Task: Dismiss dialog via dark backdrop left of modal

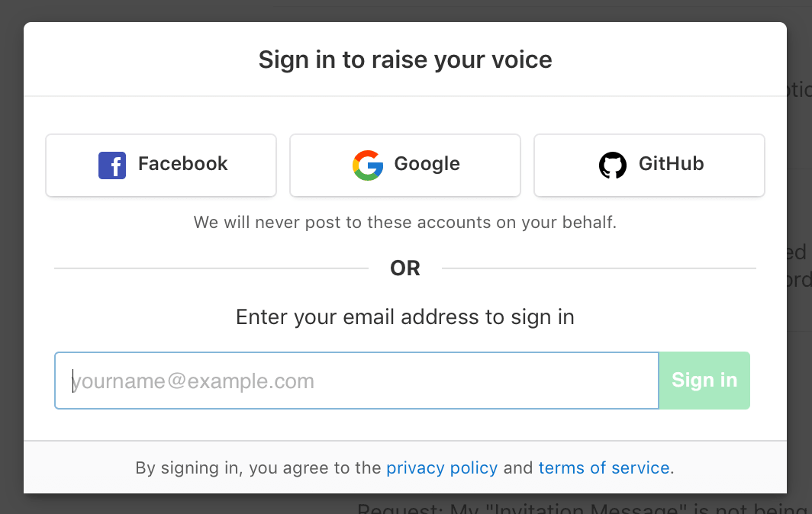Action: (x=11, y=259)
